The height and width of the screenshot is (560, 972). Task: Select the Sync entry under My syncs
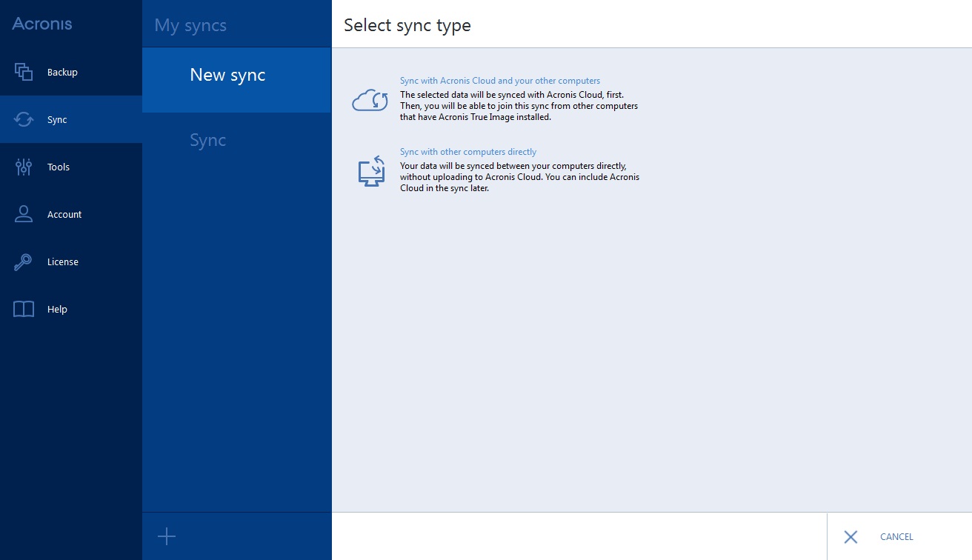point(207,140)
